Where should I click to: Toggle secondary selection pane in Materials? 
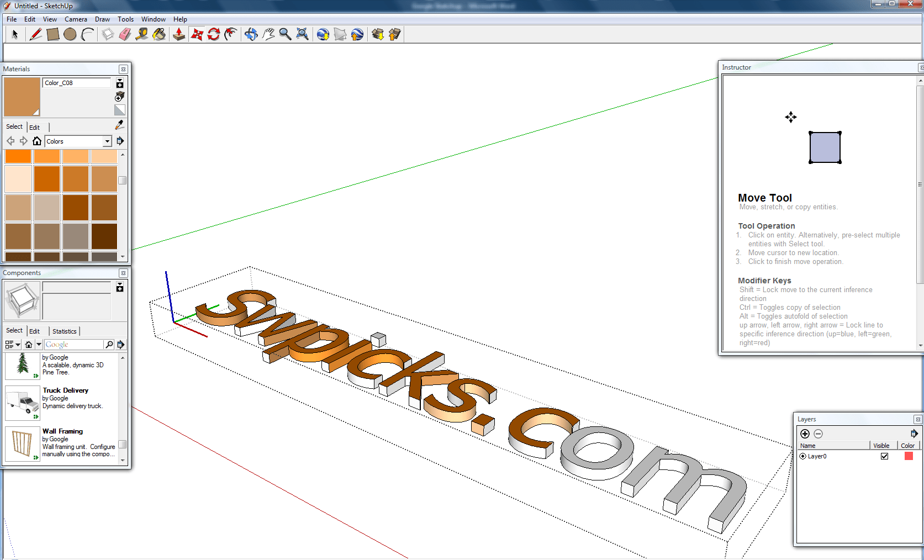coord(120,83)
